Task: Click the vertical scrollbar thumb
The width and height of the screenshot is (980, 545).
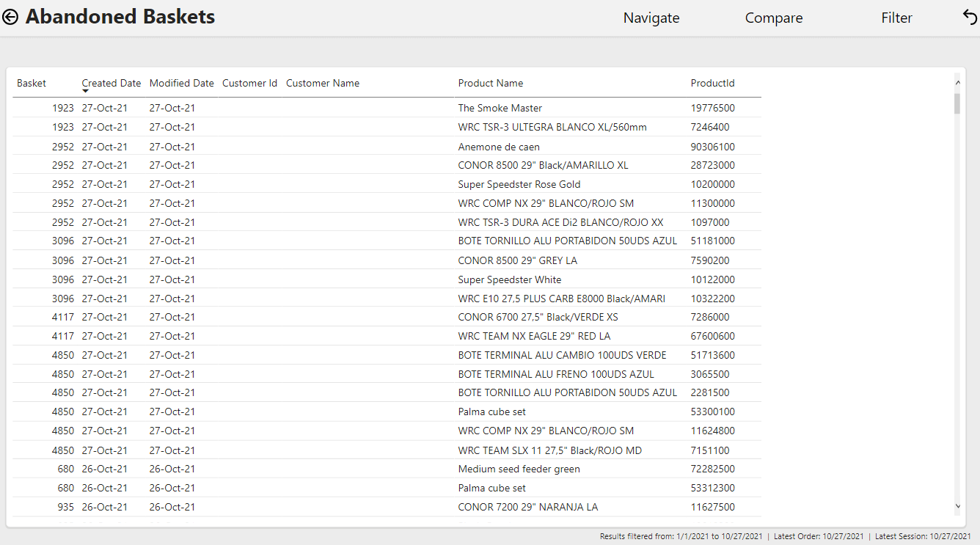Action: (957, 103)
